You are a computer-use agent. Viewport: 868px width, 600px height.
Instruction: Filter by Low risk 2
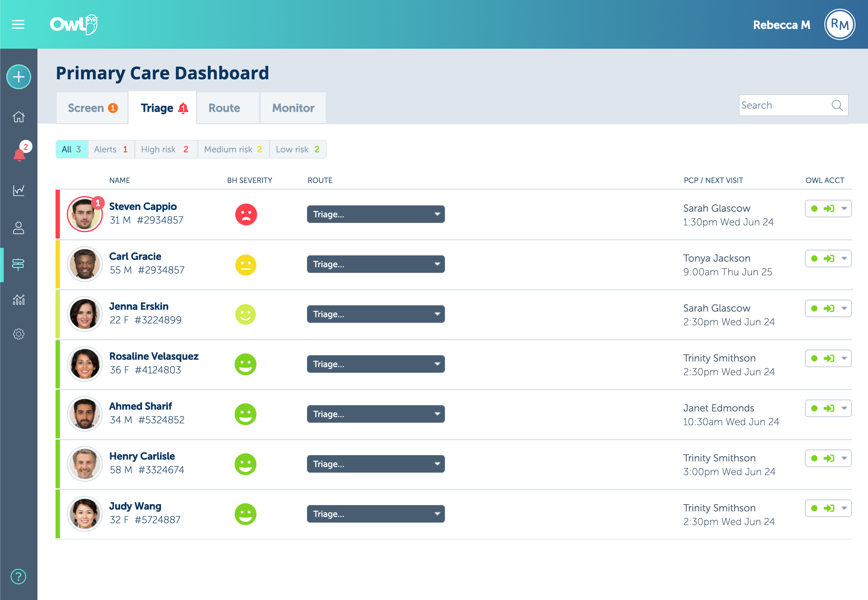tap(298, 149)
